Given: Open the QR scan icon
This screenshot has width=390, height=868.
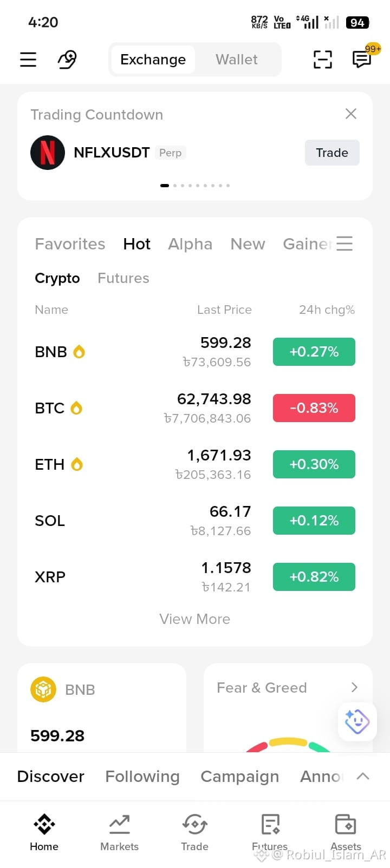Looking at the screenshot, I should pyautogui.click(x=323, y=59).
